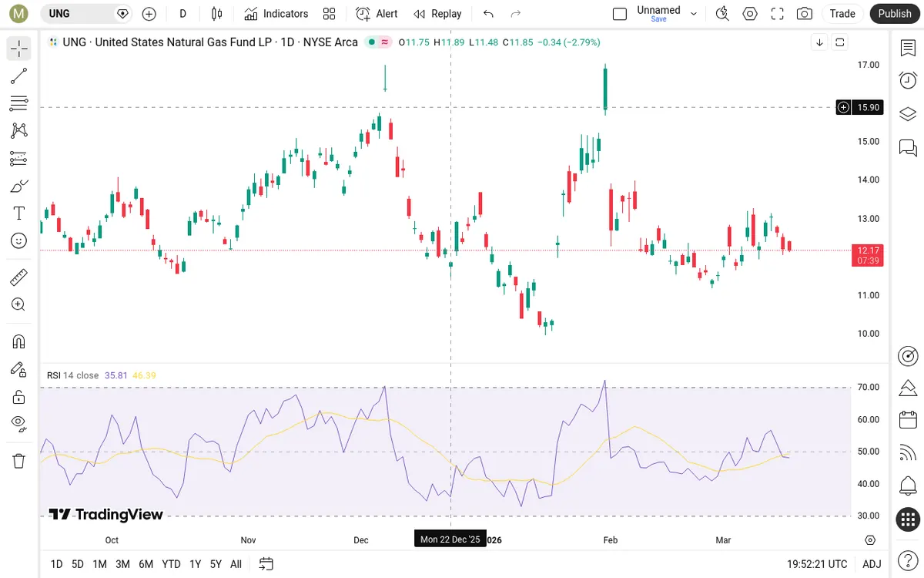924x578 pixels.
Task: Open the watchlist panel icon
Action: point(908,48)
